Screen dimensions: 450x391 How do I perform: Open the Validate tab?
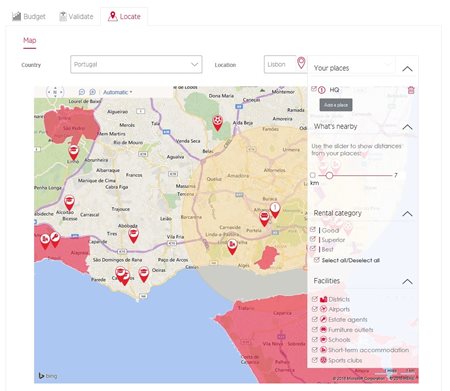tap(76, 16)
